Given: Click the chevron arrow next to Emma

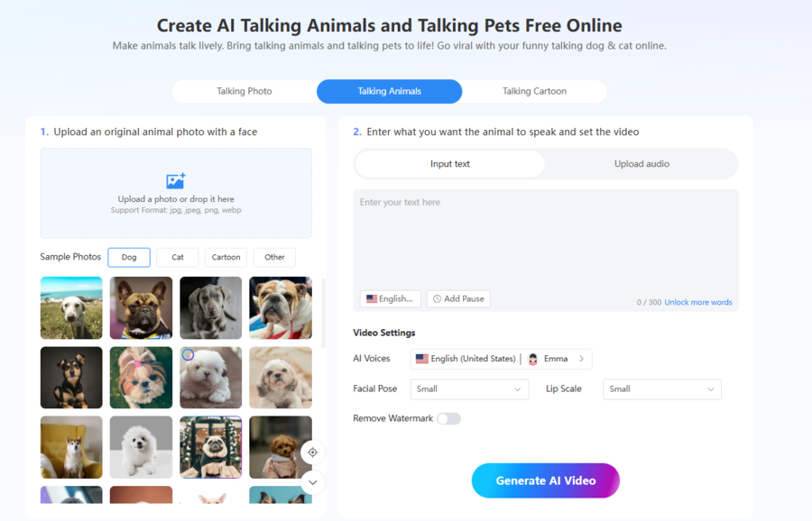Looking at the screenshot, I should tap(582, 359).
